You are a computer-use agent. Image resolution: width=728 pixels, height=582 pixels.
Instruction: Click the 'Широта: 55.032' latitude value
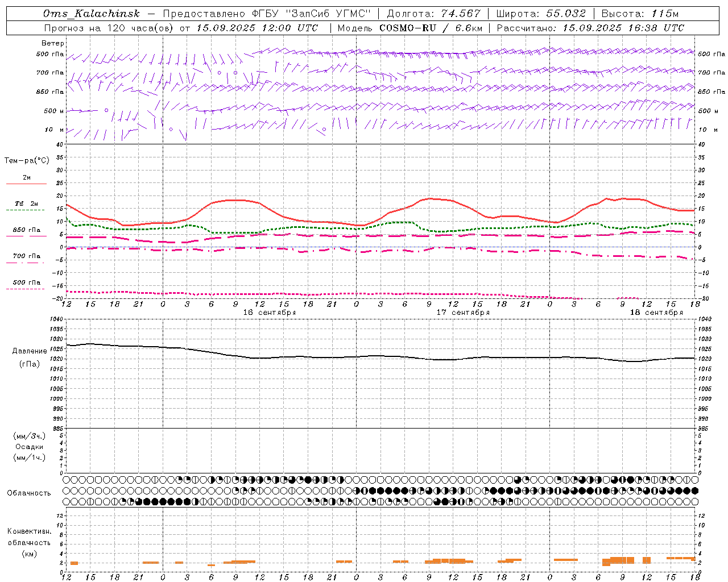coord(541,14)
